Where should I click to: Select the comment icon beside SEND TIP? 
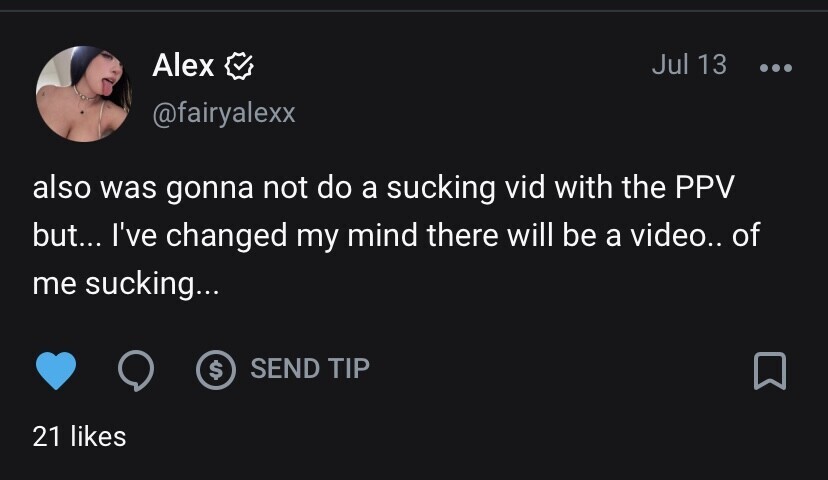[135, 370]
